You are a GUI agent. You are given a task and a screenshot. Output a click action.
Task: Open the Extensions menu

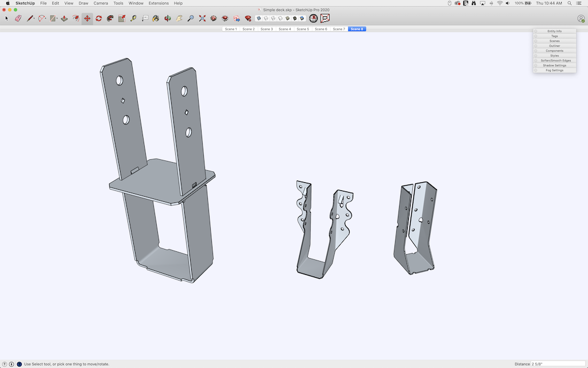click(158, 3)
